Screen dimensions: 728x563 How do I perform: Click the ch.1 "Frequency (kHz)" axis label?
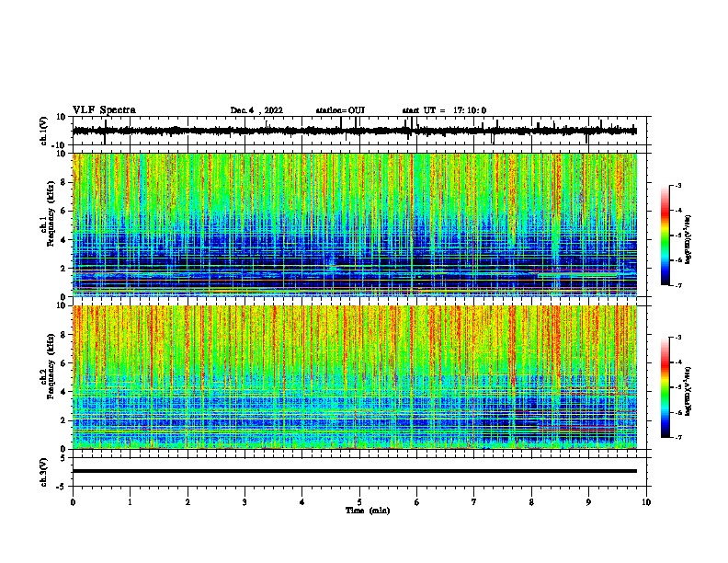coord(51,213)
